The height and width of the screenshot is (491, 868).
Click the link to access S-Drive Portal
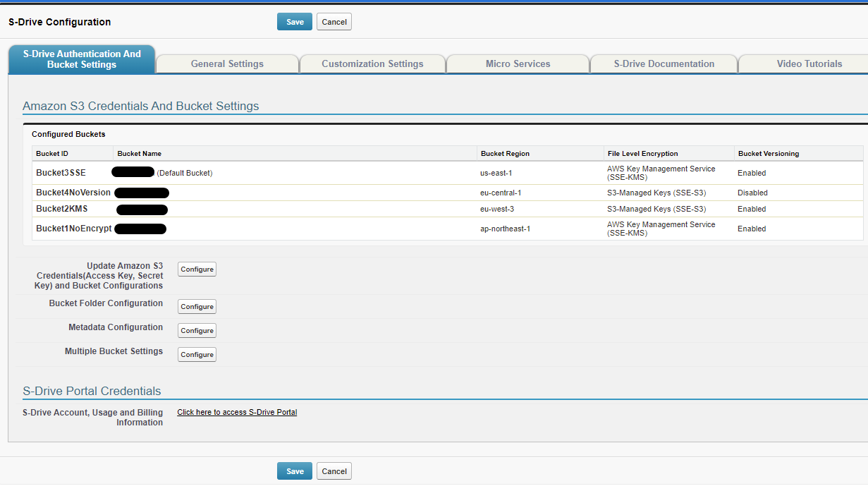point(237,412)
